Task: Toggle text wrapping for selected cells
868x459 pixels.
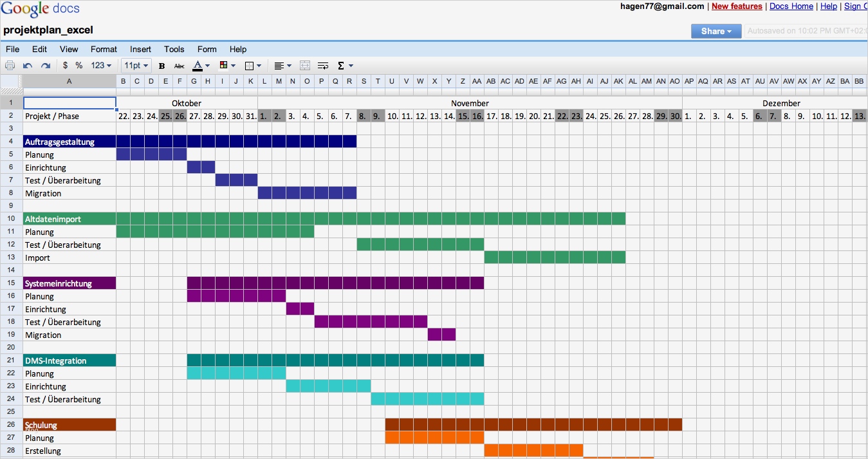Action: (x=322, y=65)
